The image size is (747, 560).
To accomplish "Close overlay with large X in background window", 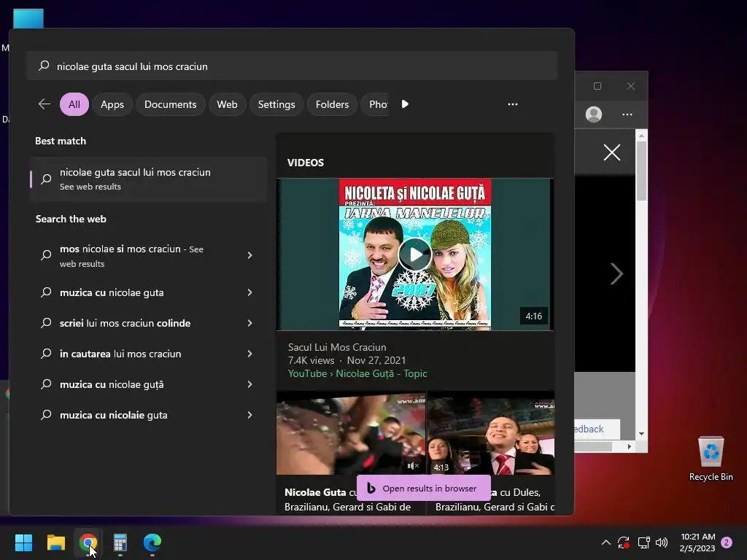I will click(x=612, y=152).
